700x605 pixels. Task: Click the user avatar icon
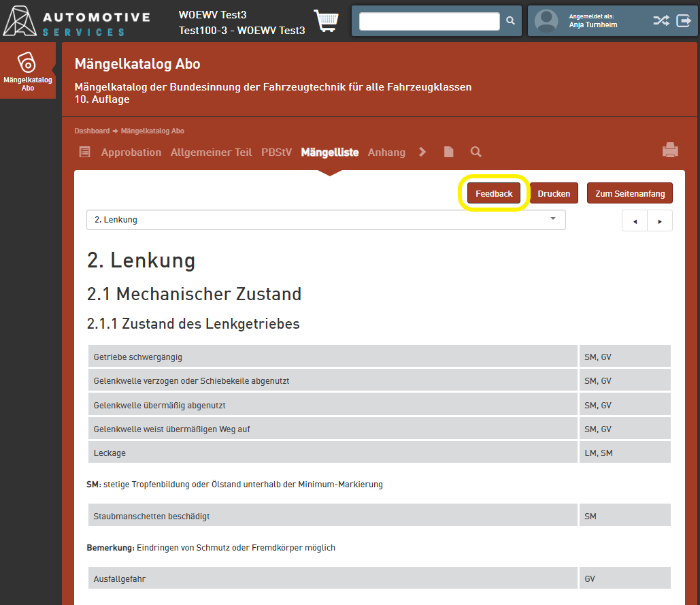point(546,21)
